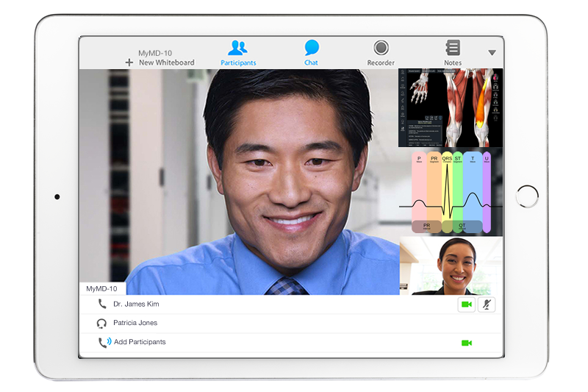The width and height of the screenshot is (588, 392).
Task: Click phone icon beside Dr. James Kim
Action: point(102,304)
